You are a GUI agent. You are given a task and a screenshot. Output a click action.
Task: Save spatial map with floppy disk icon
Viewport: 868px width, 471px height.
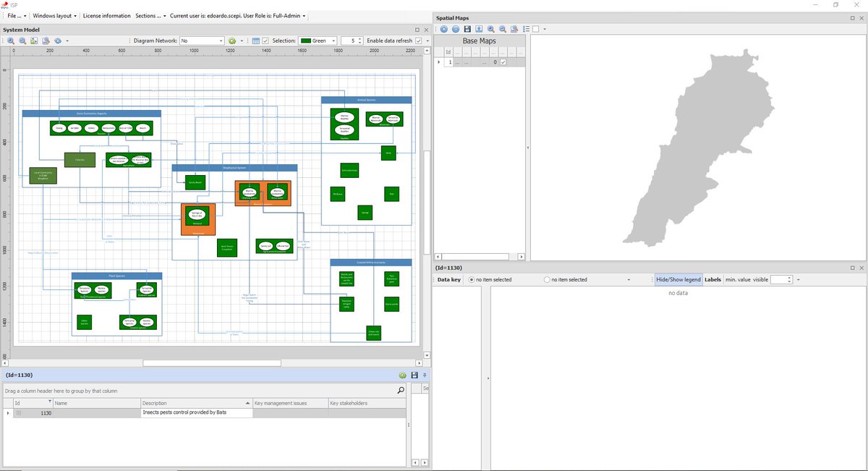467,29
